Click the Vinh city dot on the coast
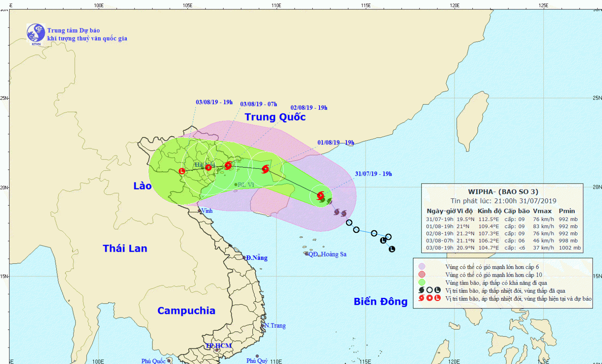The width and height of the screenshot is (602, 364). [x=199, y=210]
